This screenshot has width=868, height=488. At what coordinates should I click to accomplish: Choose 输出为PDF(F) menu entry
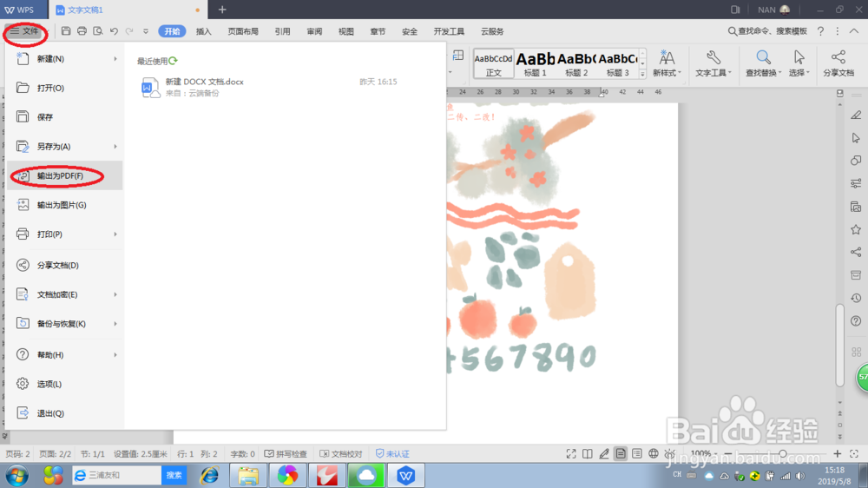click(65, 175)
